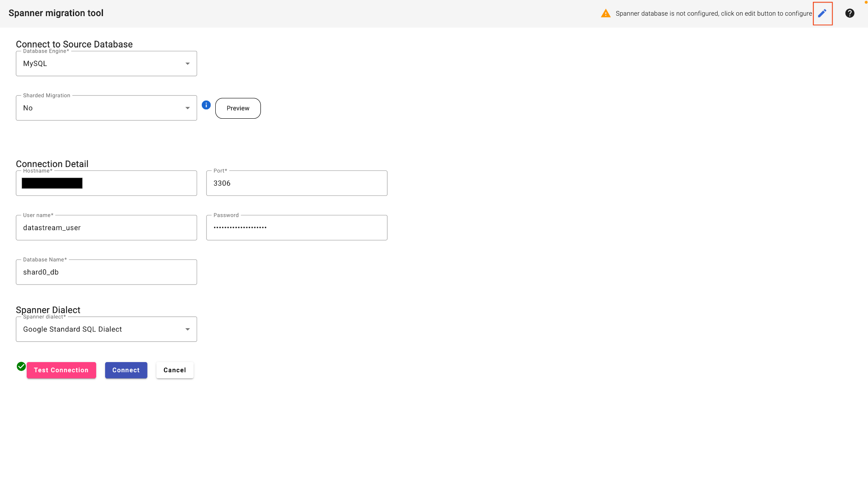
Task: Click the green connection success checkmark
Action: tap(21, 366)
